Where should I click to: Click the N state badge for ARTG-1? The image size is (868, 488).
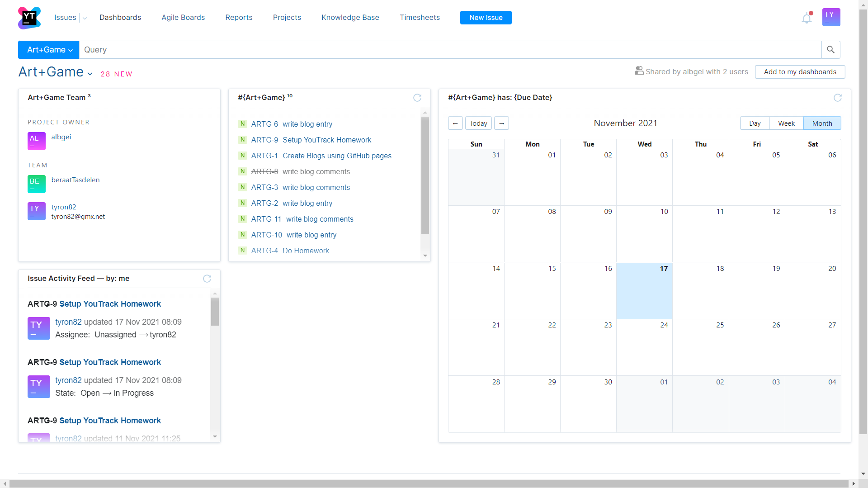tap(243, 156)
